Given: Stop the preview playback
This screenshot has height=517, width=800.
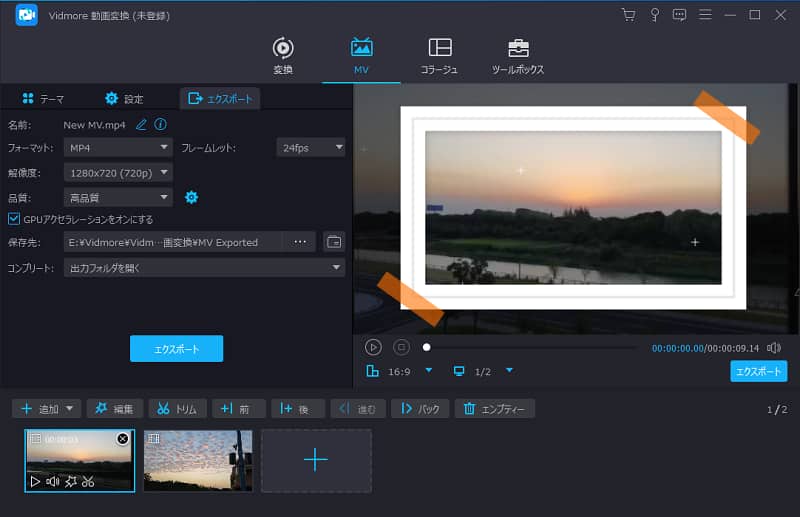Looking at the screenshot, I should coord(402,348).
